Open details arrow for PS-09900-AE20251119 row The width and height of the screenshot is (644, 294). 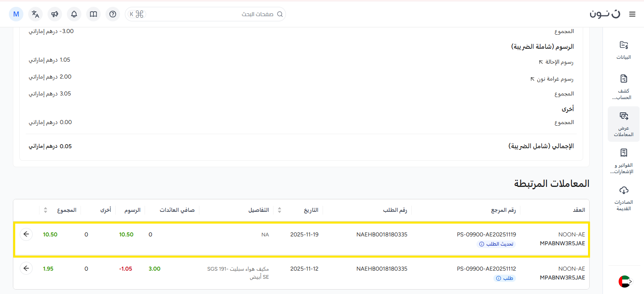pyautogui.click(x=26, y=234)
